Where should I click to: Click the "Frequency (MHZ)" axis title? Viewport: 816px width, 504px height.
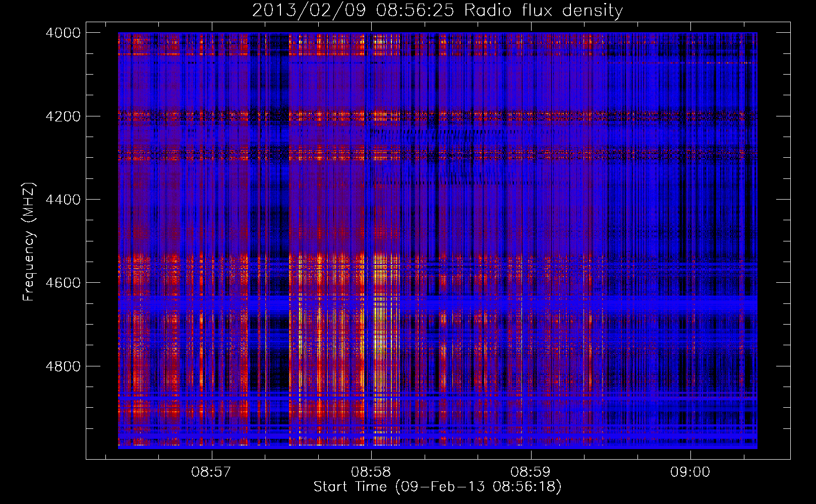click(29, 242)
